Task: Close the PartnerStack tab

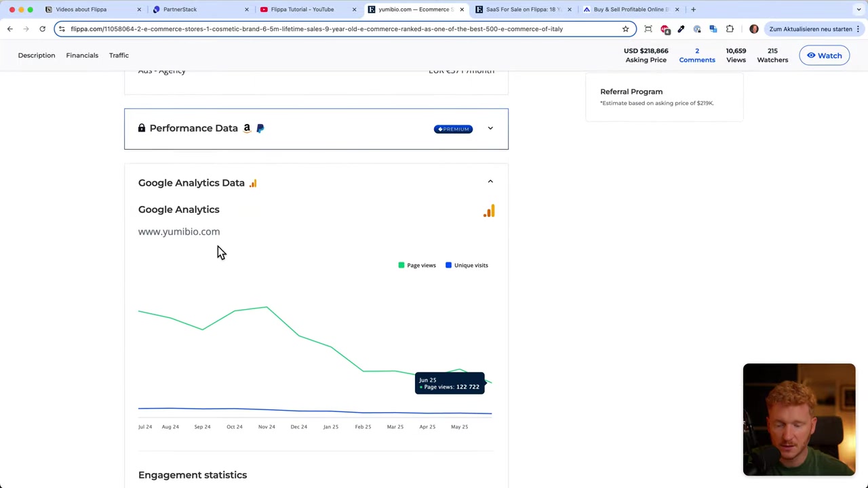Action: [246, 9]
